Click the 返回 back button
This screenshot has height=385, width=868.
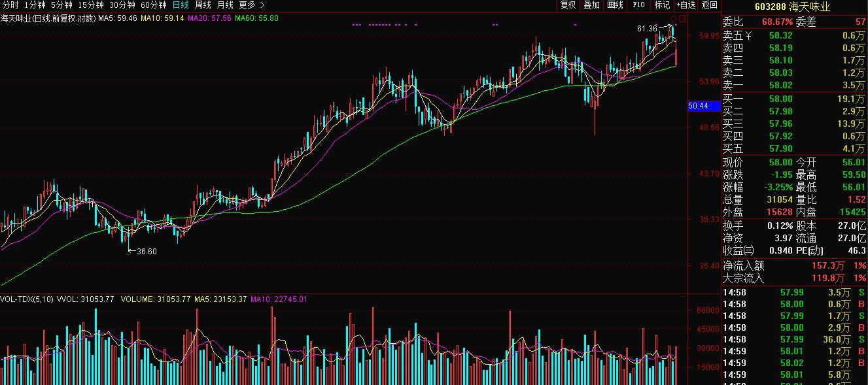click(709, 5)
